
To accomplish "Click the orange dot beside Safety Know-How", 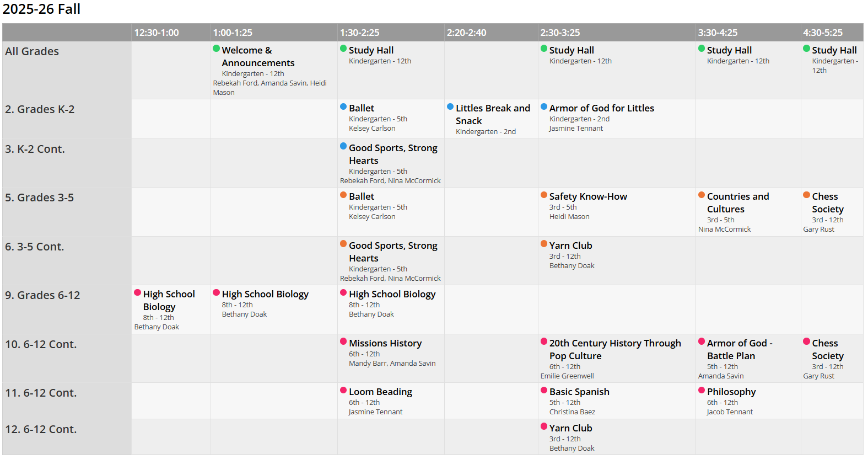I will tap(544, 195).
